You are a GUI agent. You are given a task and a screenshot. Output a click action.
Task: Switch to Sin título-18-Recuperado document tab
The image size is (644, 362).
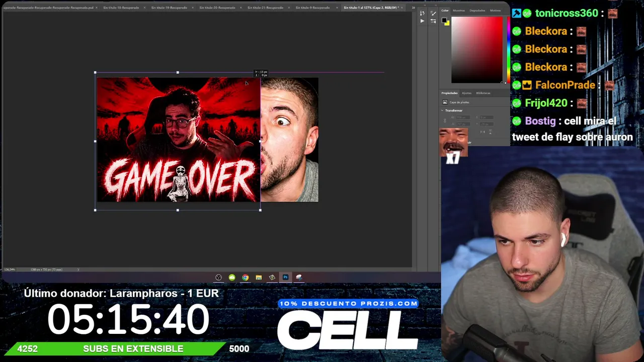(x=121, y=8)
